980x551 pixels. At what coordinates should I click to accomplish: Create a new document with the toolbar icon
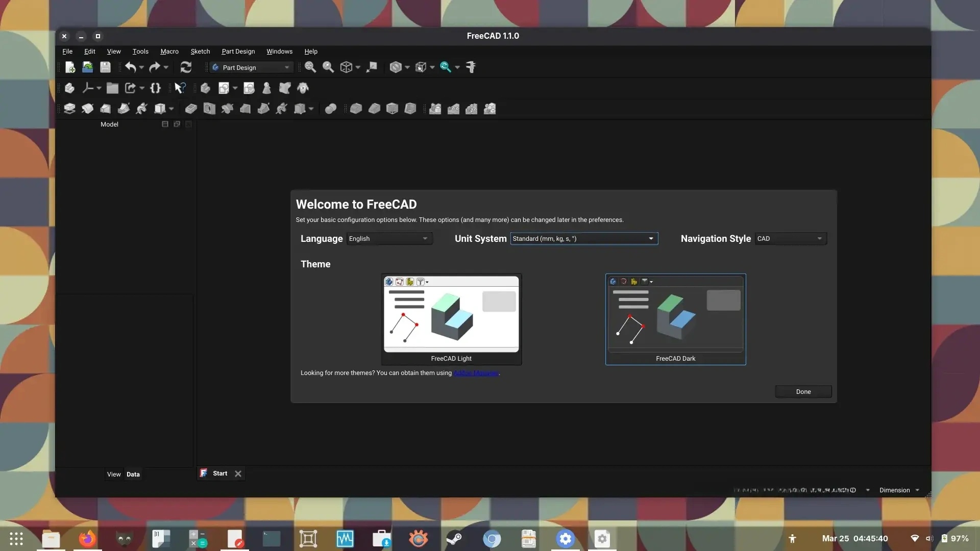click(70, 67)
